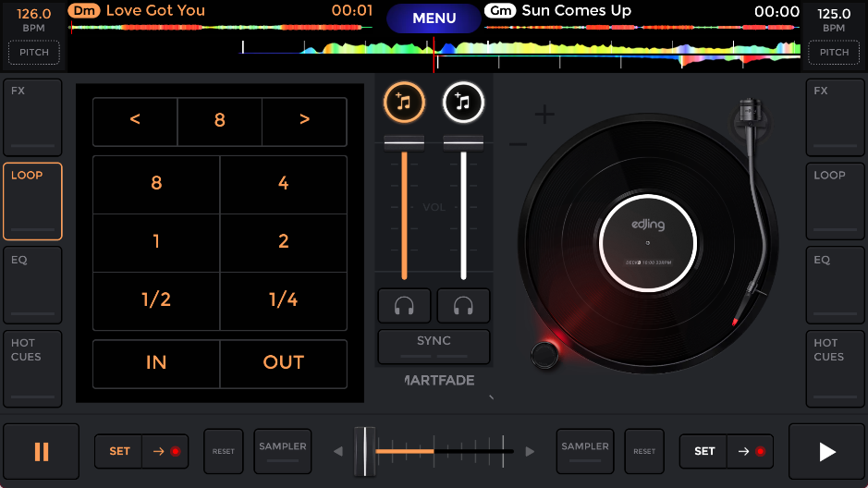Click the crossfader left arrow
The width and height of the screenshot is (868, 488).
coord(338,452)
